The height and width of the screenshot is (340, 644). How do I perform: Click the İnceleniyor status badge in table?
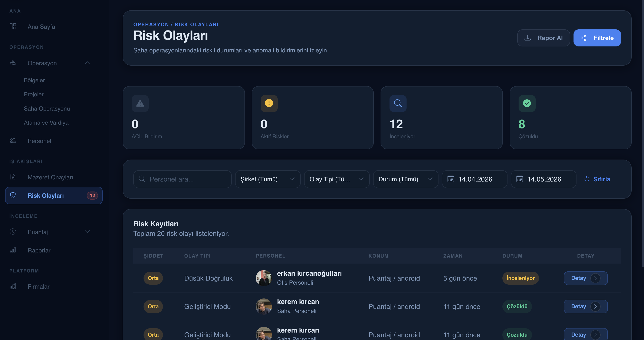click(x=520, y=278)
